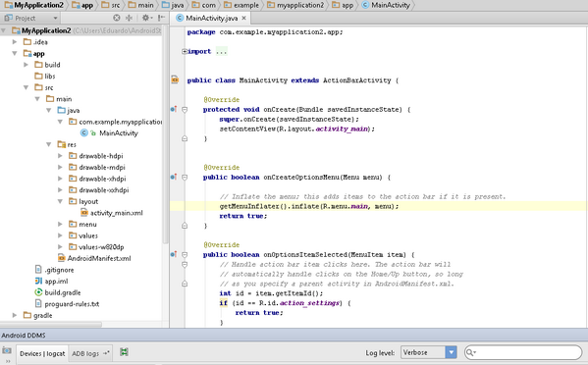Click the AndroidManifest.xml file icon

click(61, 258)
